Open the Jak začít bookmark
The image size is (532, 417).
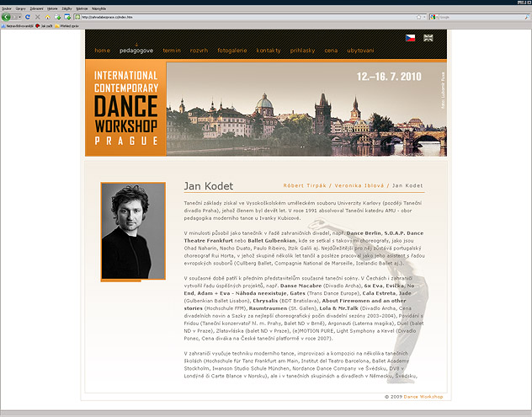coord(44,26)
